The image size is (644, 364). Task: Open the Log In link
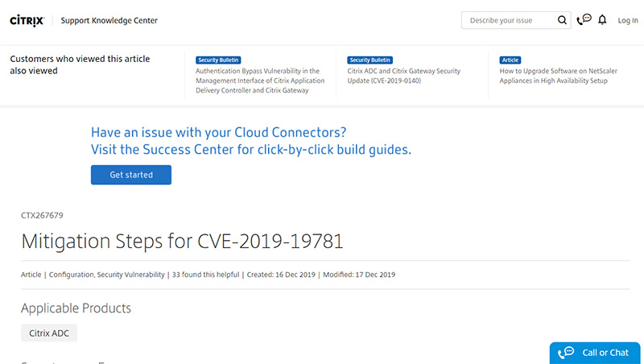click(x=628, y=20)
